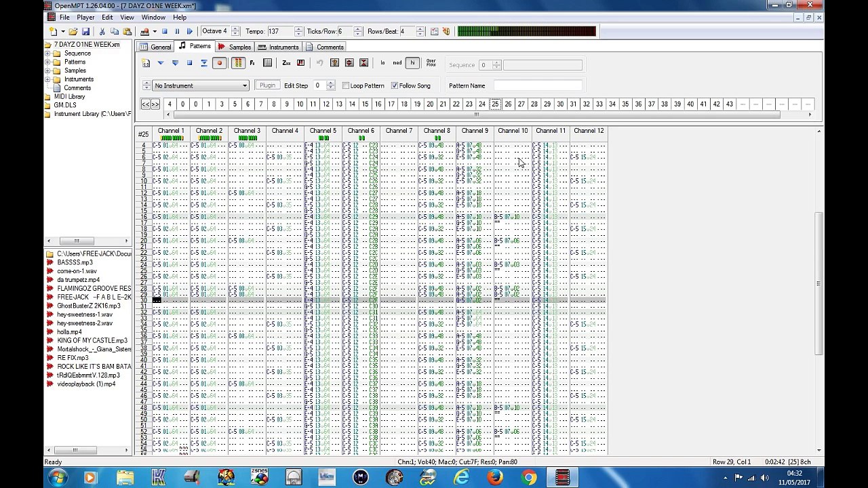Select the 'med' pattern detail level
This screenshot has width=868, height=488.
[397, 63]
